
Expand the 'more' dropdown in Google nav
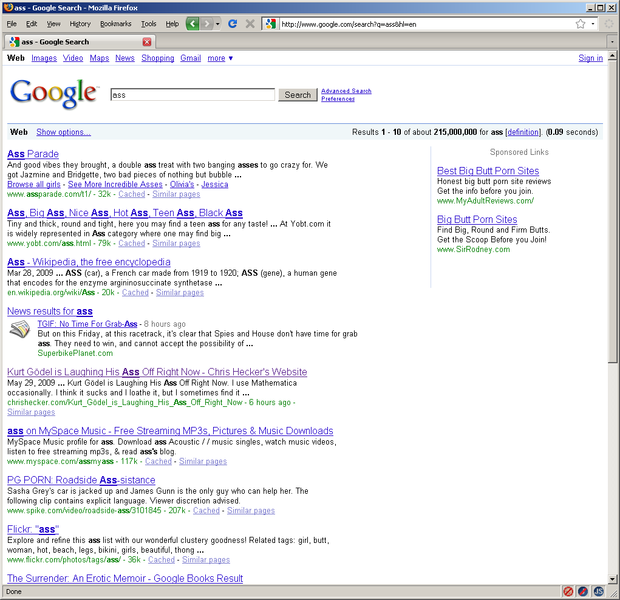coord(220,58)
